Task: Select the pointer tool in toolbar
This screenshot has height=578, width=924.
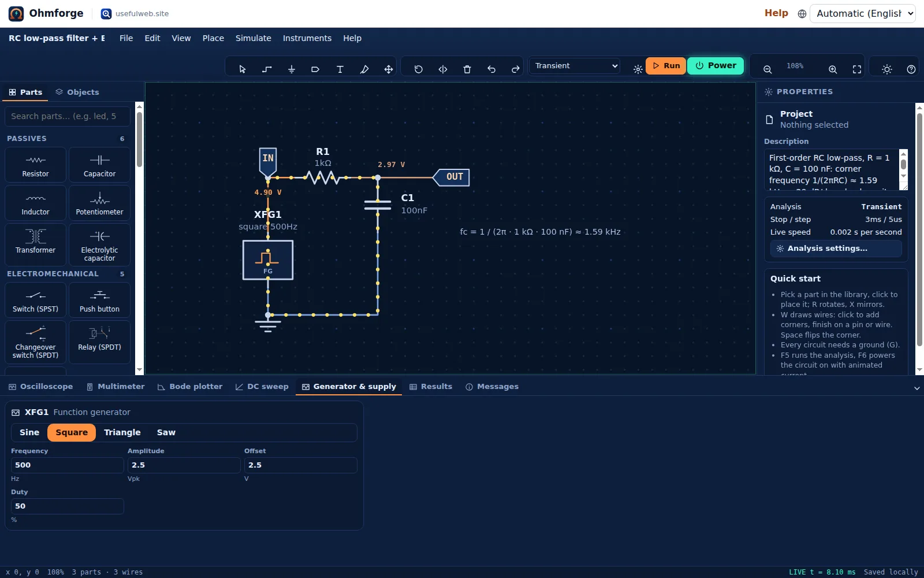Action: tap(243, 69)
